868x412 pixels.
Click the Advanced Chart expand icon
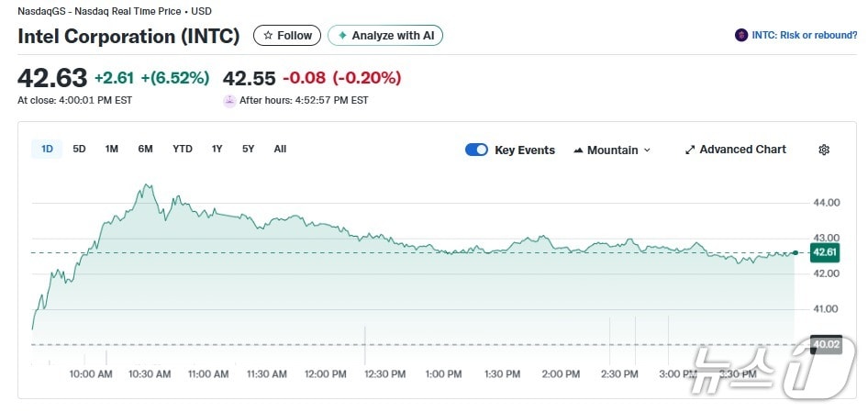(x=690, y=150)
